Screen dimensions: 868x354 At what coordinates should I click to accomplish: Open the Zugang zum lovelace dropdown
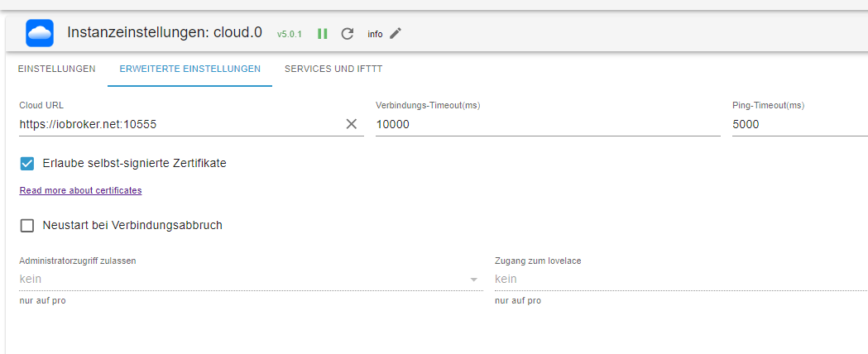(680, 280)
